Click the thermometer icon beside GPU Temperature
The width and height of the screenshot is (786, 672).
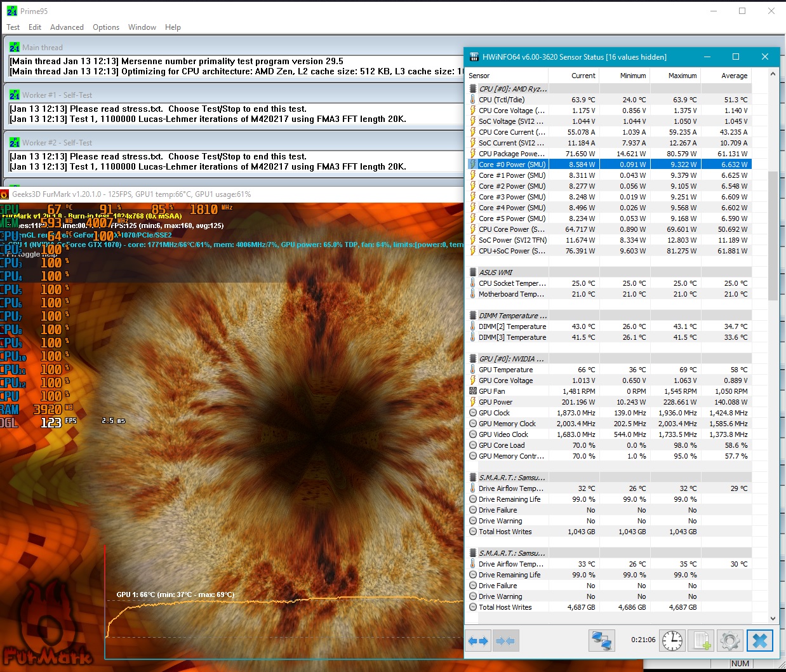coord(473,370)
